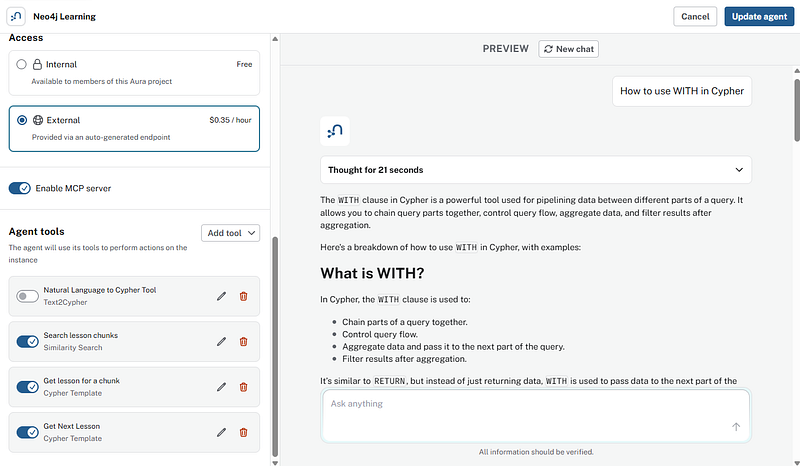The height and width of the screenshot is (466, 800).
Task: Start a New chat in preview
Action: click(568, 49)
